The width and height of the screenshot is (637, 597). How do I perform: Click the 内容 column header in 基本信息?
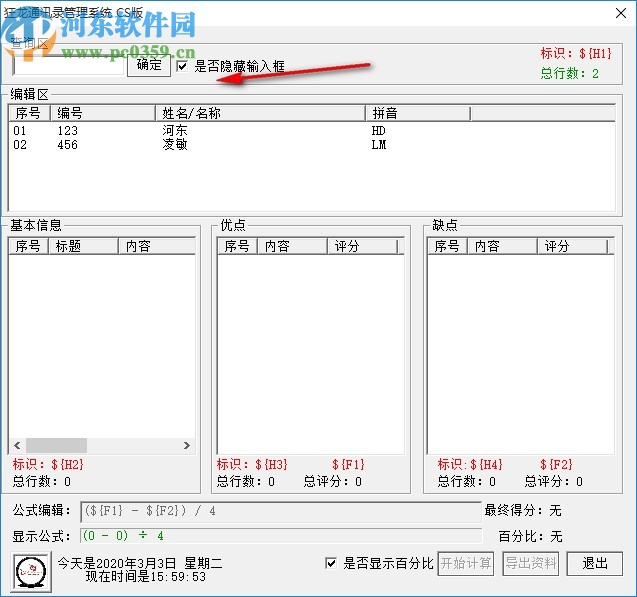click(x=157, y=246)
